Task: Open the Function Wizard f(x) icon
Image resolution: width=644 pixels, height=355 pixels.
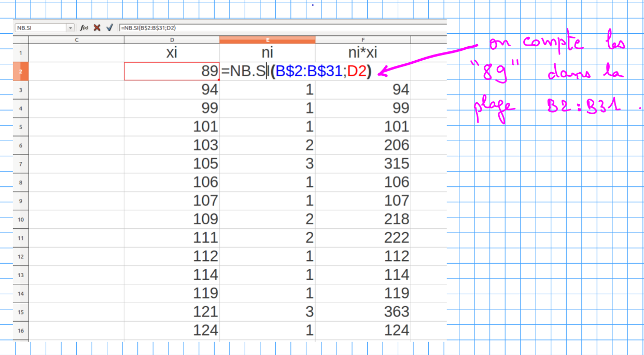Action: 84,28
